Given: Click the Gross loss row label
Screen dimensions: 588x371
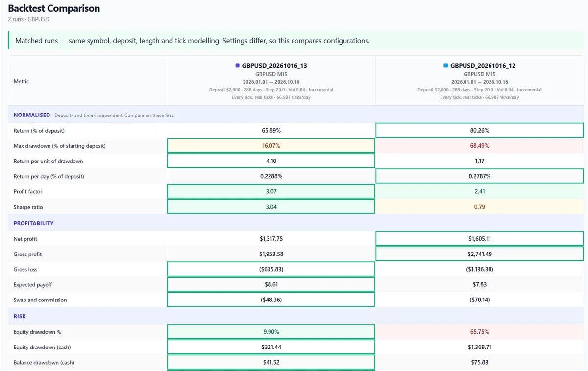Looking at the screenshot, I should pyautogui.click(x=25, y=269).
